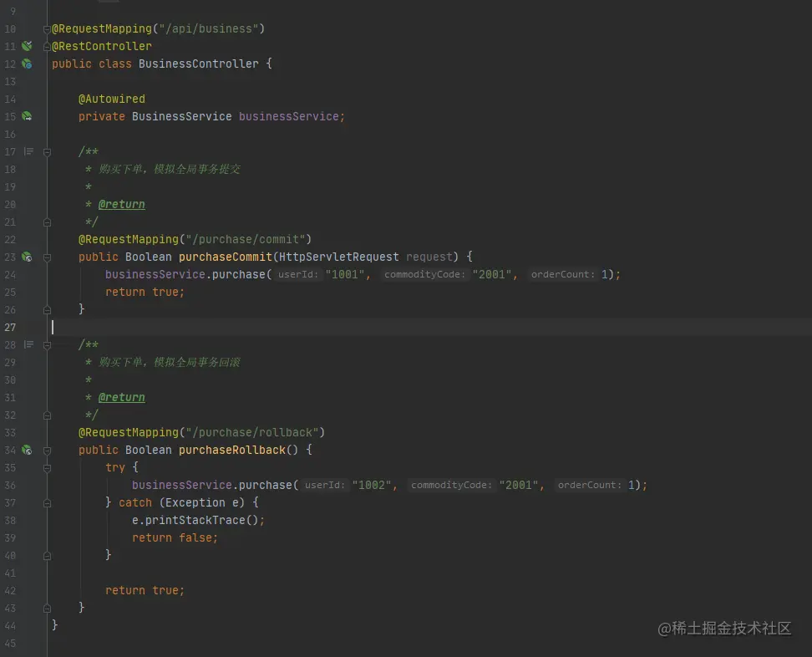Click return true on line 25
The image size is (812, 657).
(145, 293)
